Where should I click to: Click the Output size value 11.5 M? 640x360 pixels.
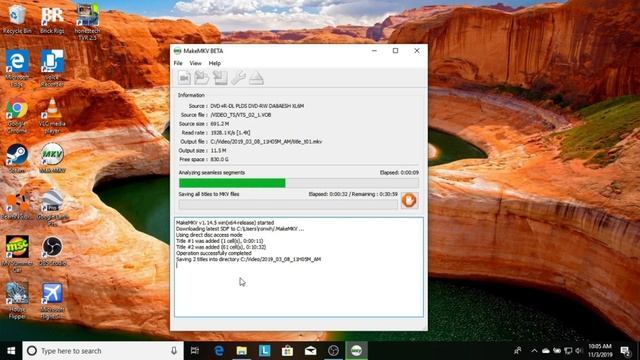pos(218,151)
